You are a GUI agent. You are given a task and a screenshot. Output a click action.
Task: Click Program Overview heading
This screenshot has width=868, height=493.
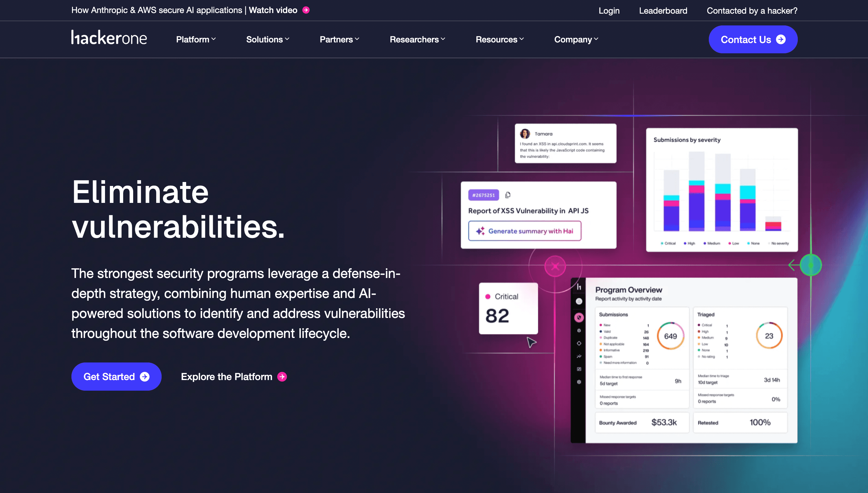point(628,290)
